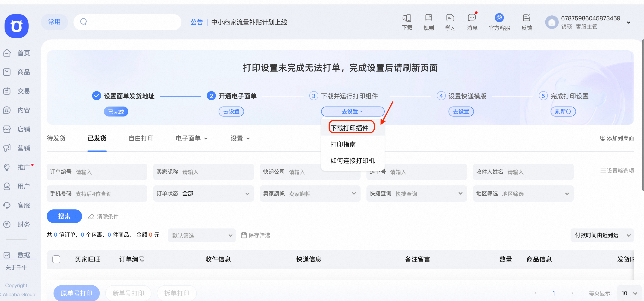Image resolution: width=644 pixels, height=301 pixels.
Task: Click the top search input box
Action: (127, 22)
